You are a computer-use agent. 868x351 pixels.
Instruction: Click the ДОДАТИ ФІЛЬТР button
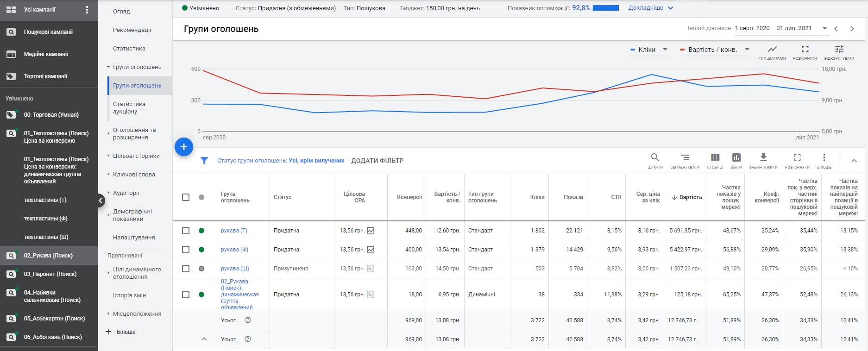[x=377, y=161]
